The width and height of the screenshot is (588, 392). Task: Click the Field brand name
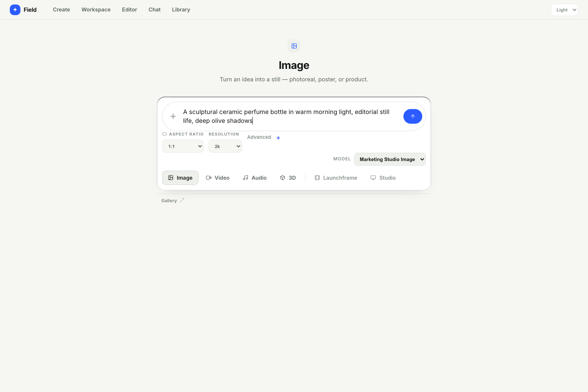pyautogui.click(x=30, y=10)
